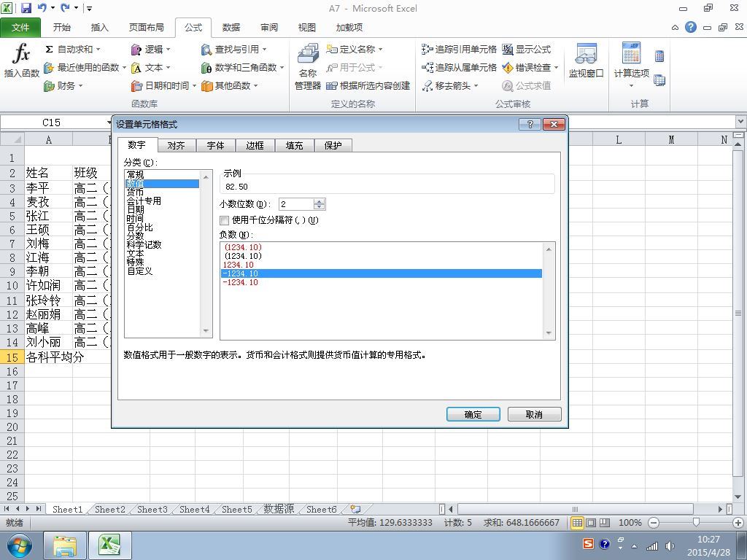Screen dimensions: 747x560
Task: Open the More Functions (其他函数) icon
Action: (x=206, y=86)
